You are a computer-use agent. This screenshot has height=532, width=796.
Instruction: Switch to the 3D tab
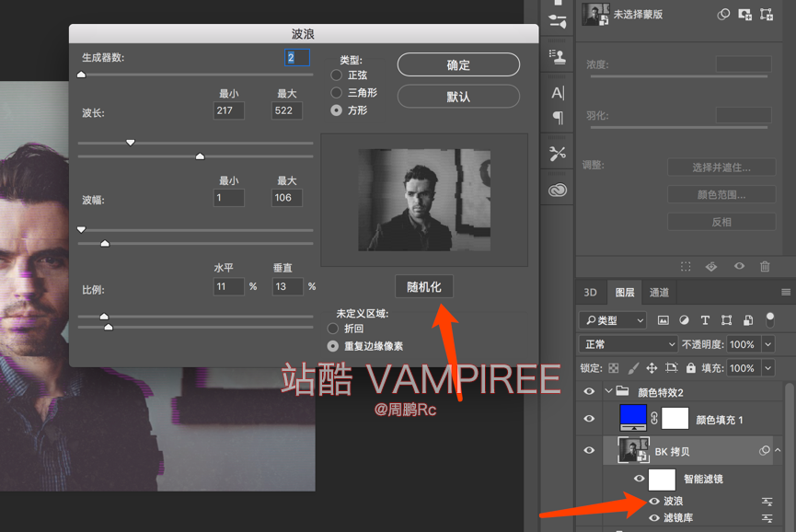click(590, 293)
